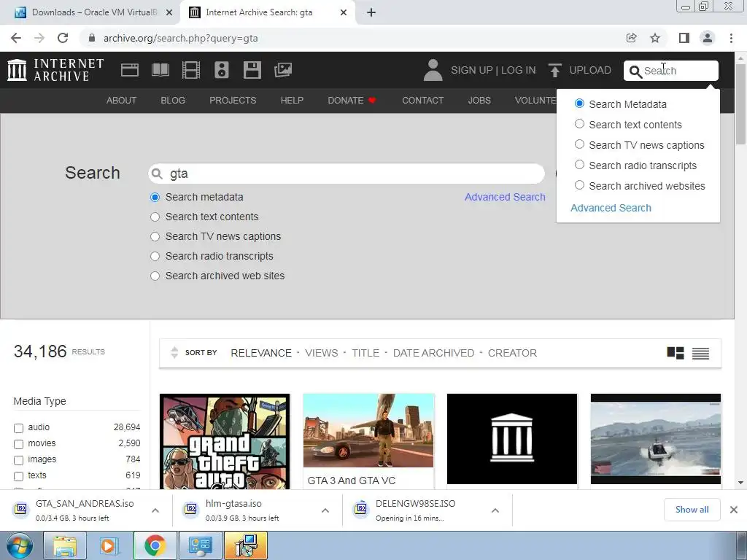Click SIGN UP | LOG IN link
This screenshot has width=747, height=560.
coord(493,70)
